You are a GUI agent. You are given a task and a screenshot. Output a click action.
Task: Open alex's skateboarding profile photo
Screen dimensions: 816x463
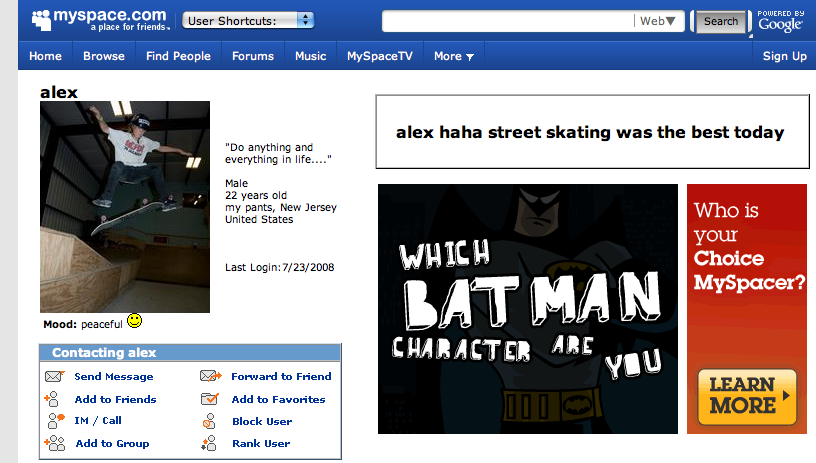click(125, 207)
